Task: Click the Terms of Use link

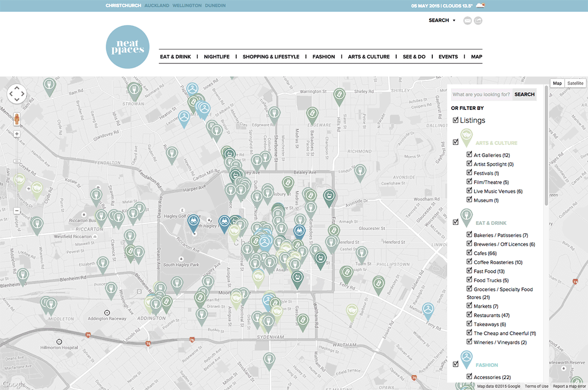Action: 536,386
